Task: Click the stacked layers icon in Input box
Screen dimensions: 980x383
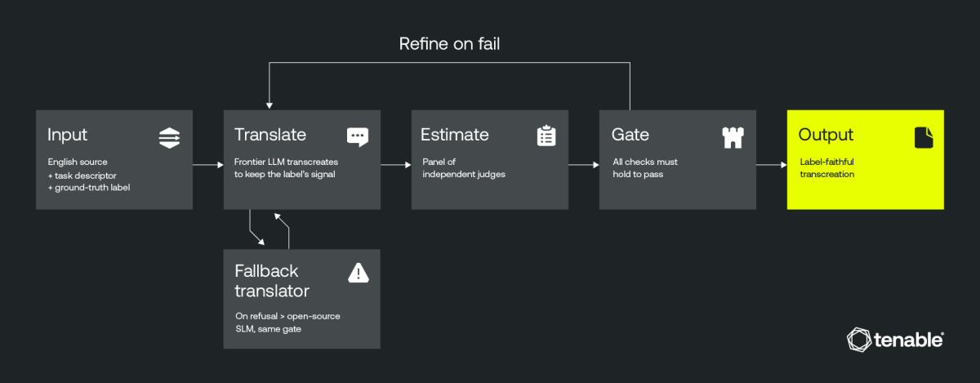Action: [x=169, y=138]
